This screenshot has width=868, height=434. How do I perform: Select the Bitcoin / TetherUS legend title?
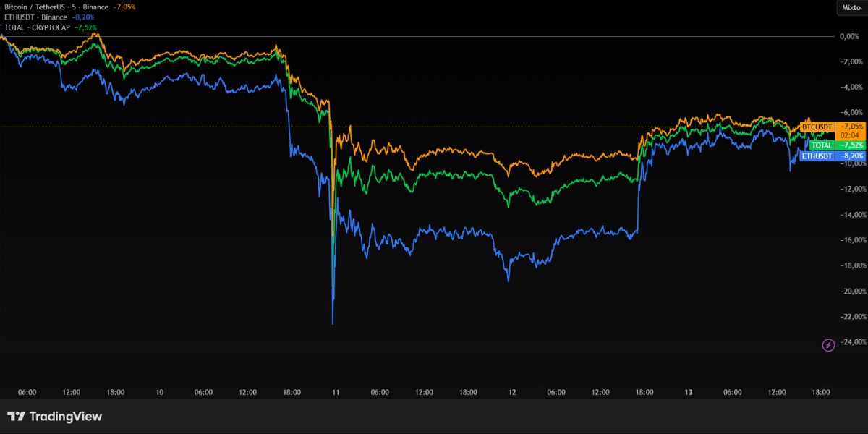point(56,7)
